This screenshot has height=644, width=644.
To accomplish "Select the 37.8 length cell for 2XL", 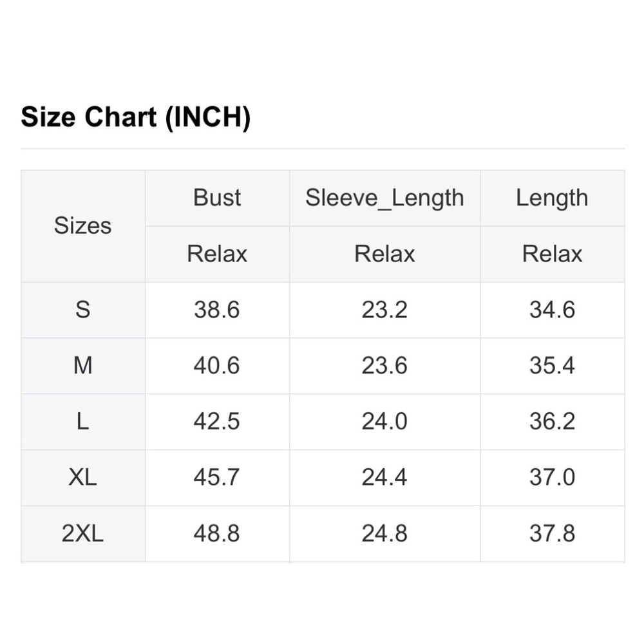I will (x=552, y=534).
